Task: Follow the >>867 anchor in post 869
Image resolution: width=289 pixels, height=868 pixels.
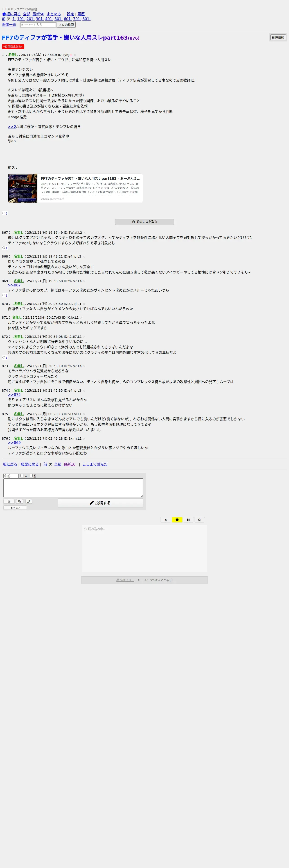Action: [14, 285]
